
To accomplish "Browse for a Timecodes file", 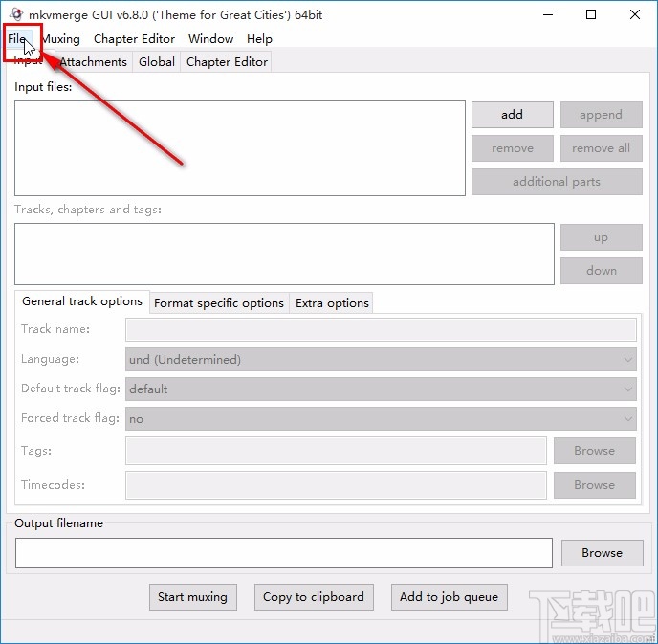I will 594,485.
